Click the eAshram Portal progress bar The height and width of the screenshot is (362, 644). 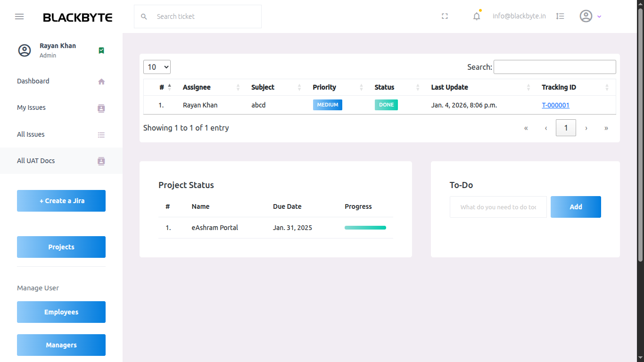tap(365, 228)
